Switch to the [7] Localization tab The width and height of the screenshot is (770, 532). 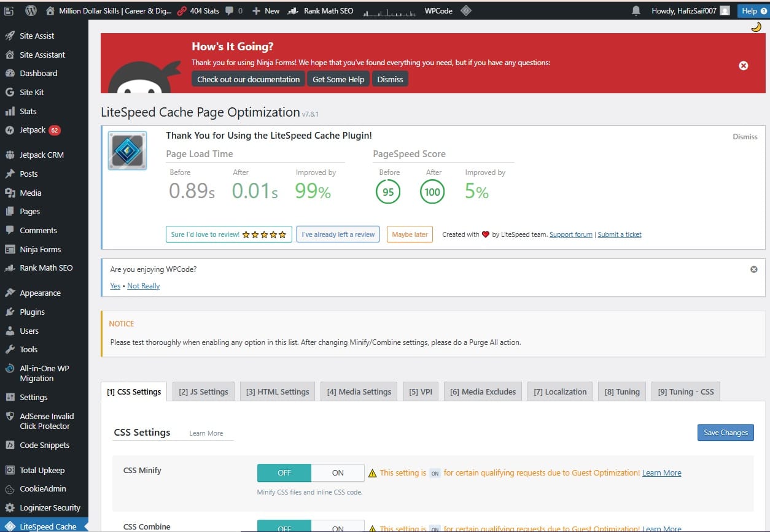tap(560, 391)
